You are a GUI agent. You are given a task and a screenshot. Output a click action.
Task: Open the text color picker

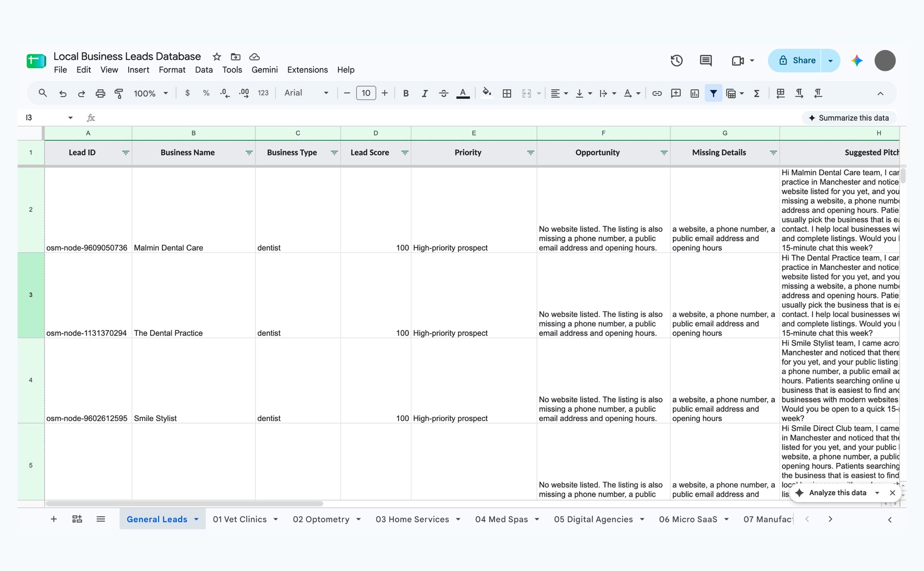pyautogui.click(x=463, y=93)
